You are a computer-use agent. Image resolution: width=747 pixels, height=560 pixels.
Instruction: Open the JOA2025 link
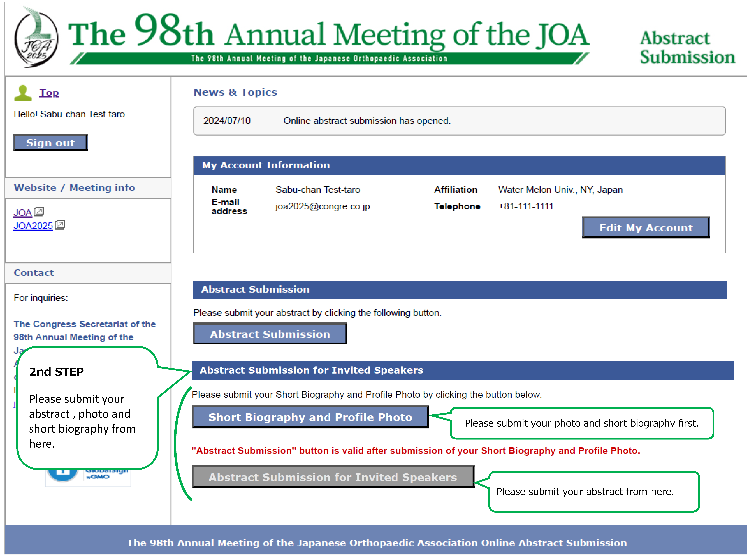(33, 226)
